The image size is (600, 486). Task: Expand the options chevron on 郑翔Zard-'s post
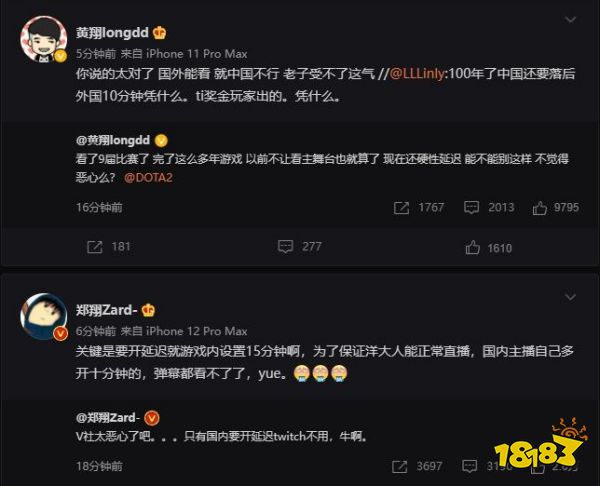570,297
